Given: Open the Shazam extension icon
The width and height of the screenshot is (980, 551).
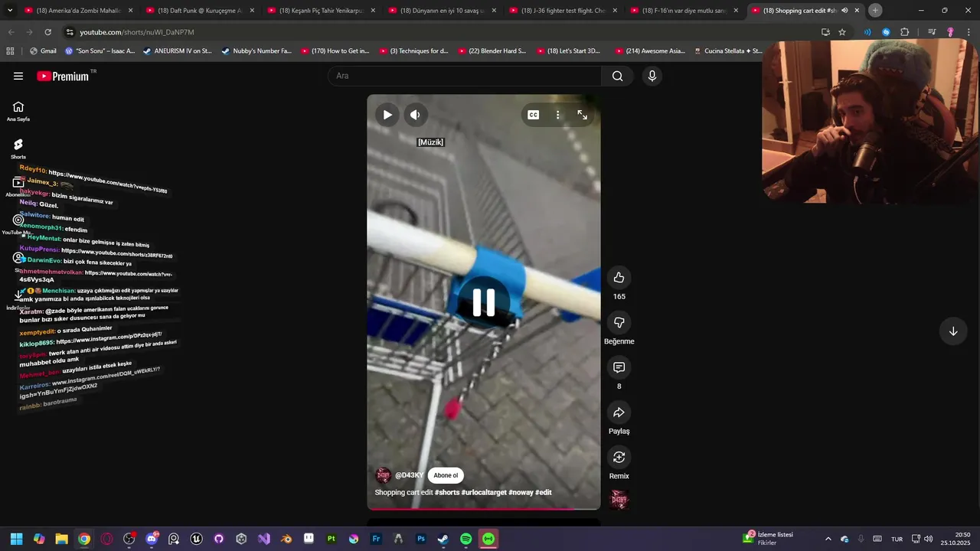Looking at the screenshot, I should [886, 32].
